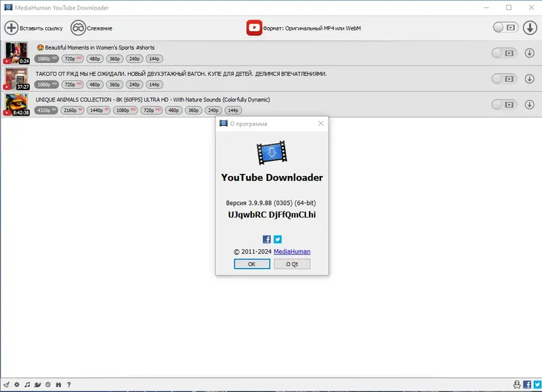Viewport: 542px width, 392px height.
Task: Click the music note icon in status bar
Action: click(27, 385)
